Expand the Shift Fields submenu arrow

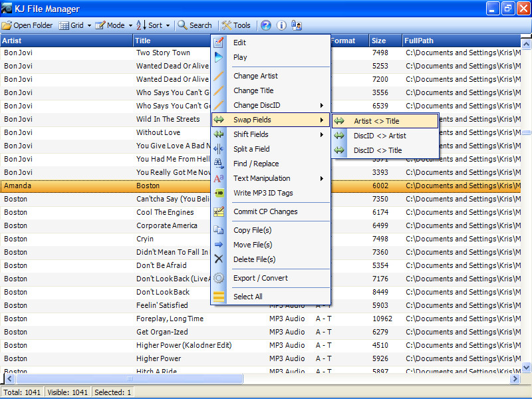pyautogui.click(x=322, y=135)
